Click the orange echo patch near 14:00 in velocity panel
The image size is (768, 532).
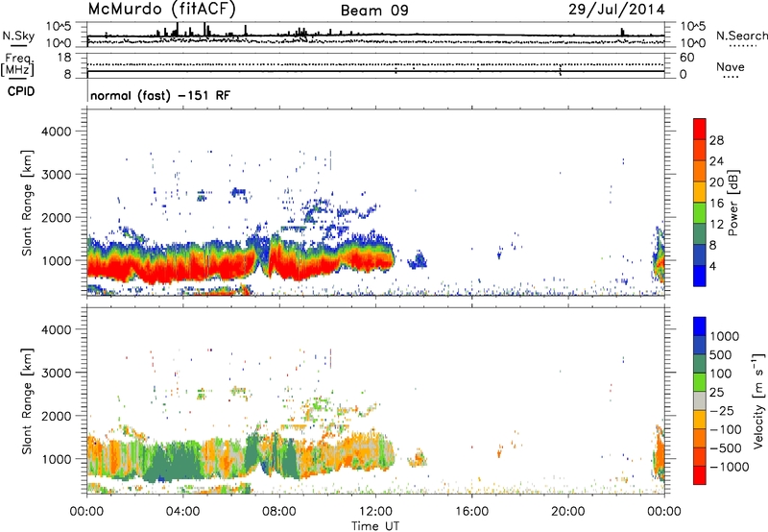418,458
